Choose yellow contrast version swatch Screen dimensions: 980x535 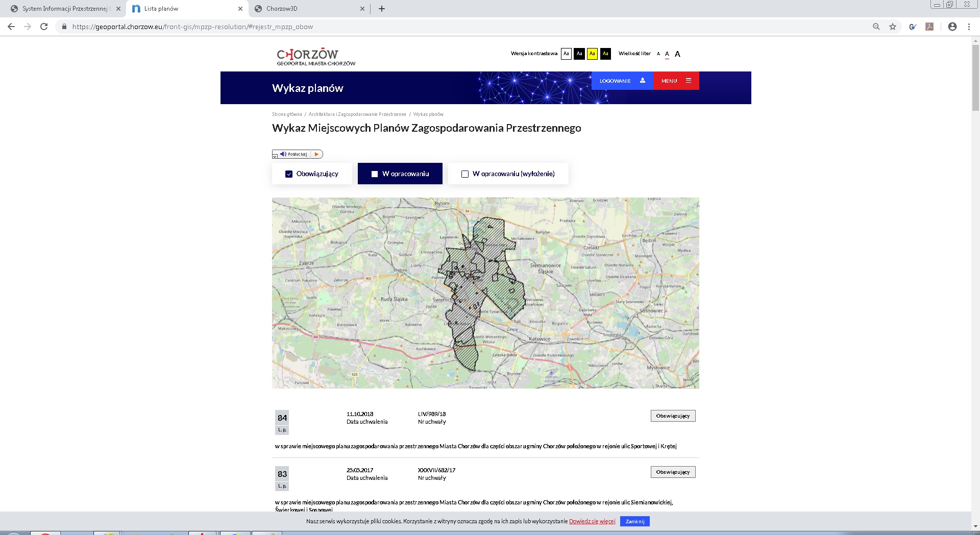point(592,54)
